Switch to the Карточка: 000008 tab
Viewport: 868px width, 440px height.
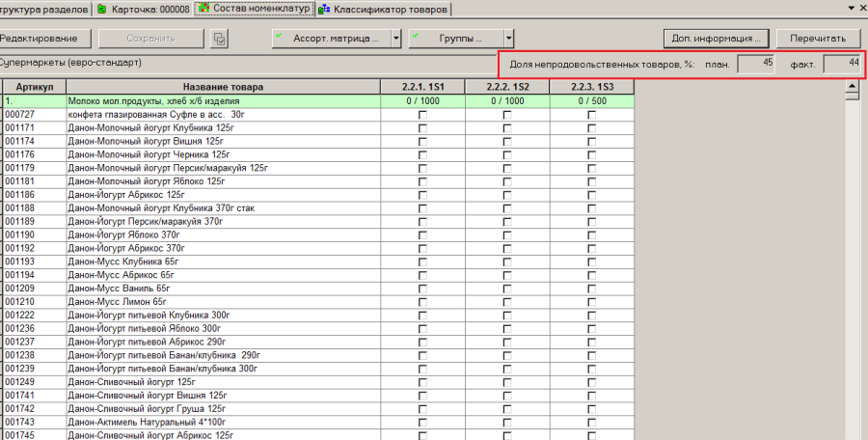tap(144, 9)
